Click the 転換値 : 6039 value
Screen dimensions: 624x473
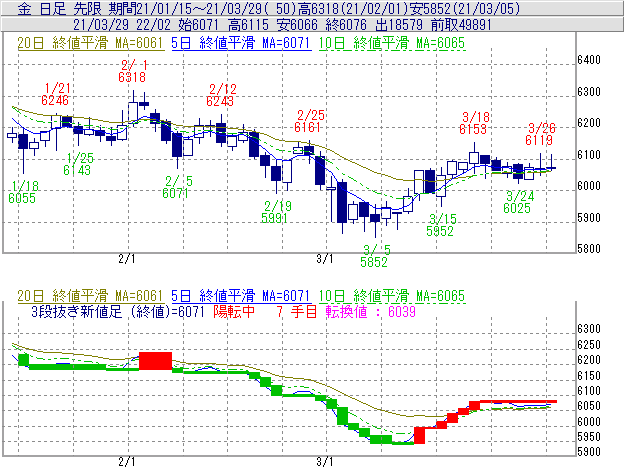pyautogui.click(x=370, y=311)
